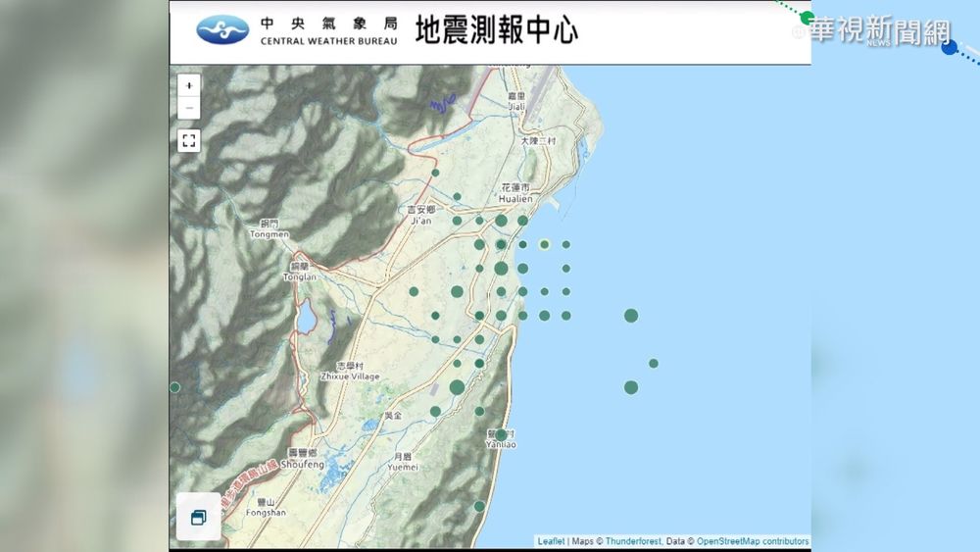Select the Tongmen place label
This screenshot has width=980, height=552.
click(269, 229)
